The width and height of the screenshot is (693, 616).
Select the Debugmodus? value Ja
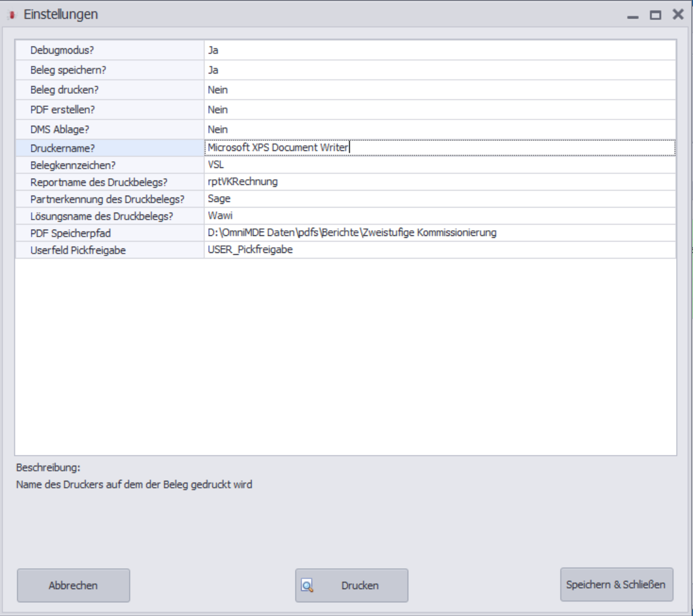(x=440, y=50)
